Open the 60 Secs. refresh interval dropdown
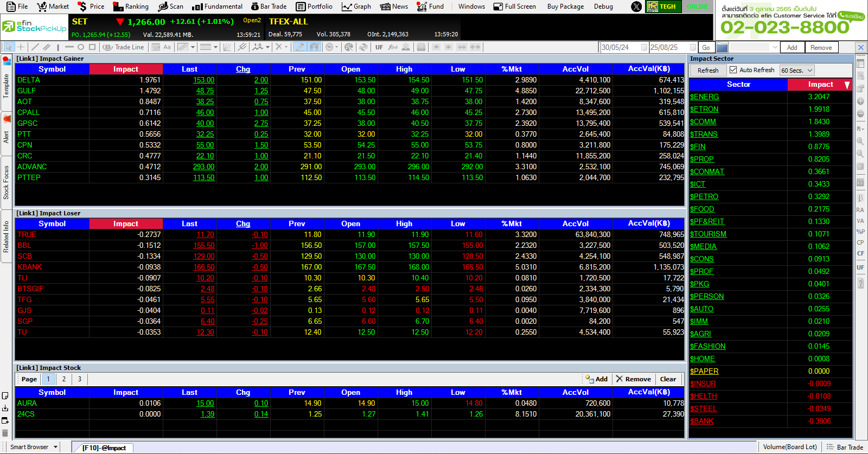This screenshot has height=454, width=868. coord(797,71)
